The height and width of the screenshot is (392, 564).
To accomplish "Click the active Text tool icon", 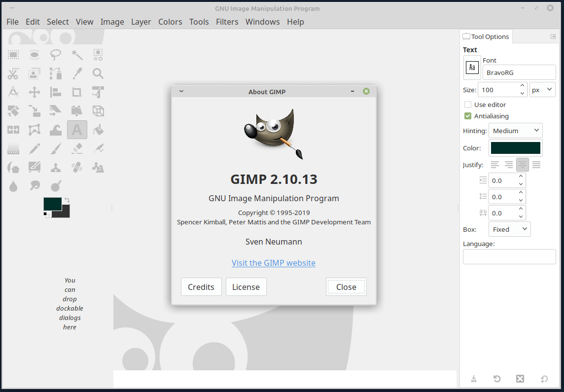I will point(77,130).
